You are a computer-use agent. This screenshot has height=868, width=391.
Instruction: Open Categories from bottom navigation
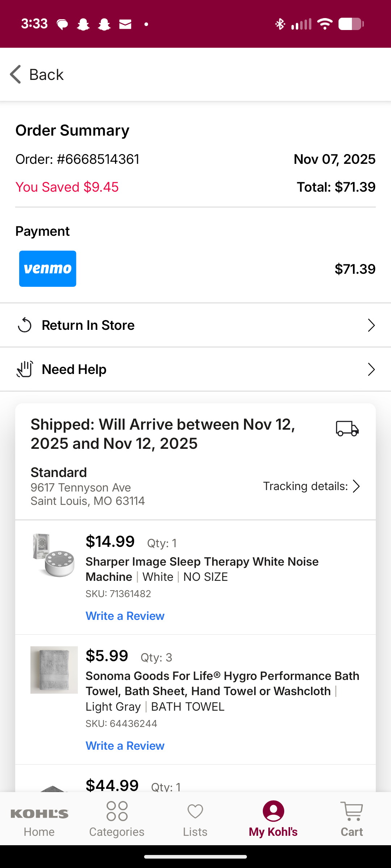(117, 819)
